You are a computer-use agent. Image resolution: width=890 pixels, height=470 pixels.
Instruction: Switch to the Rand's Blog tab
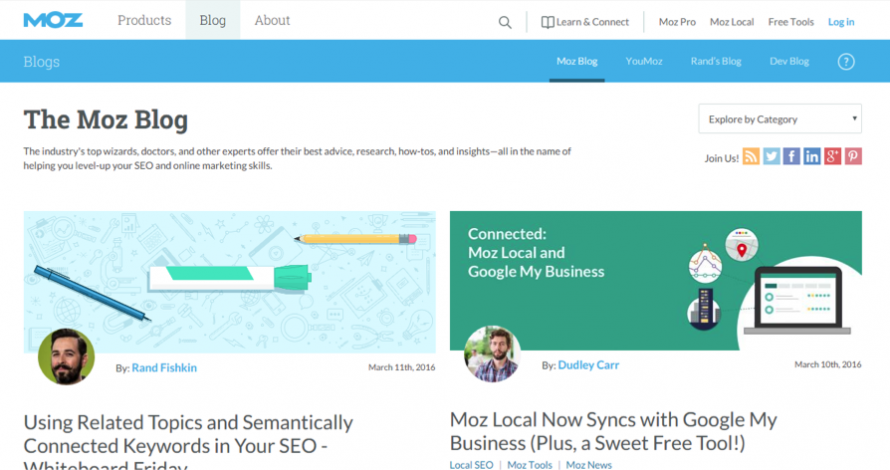[716, 61]
